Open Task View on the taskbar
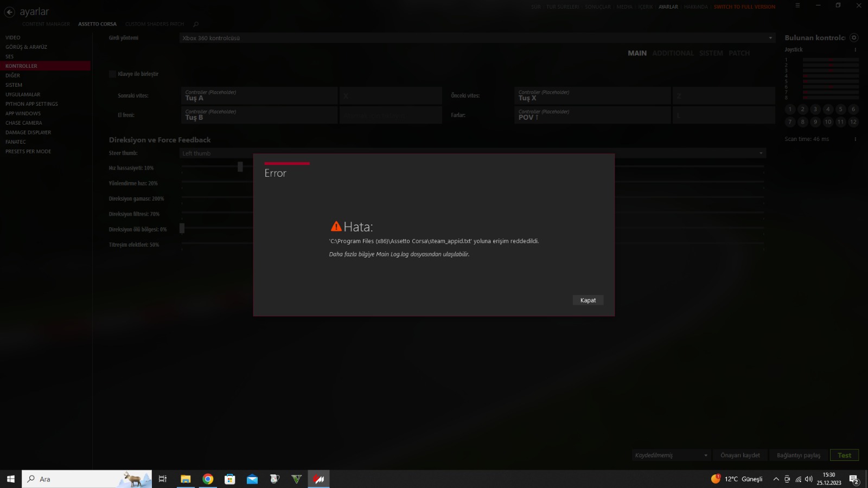Image resolution: width=868 pixels, height=488 pixels. point(162,479)
